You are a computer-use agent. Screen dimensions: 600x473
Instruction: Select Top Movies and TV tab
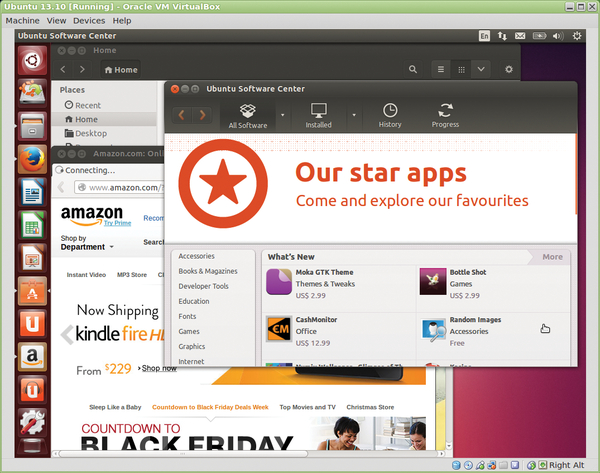[307, 407]
